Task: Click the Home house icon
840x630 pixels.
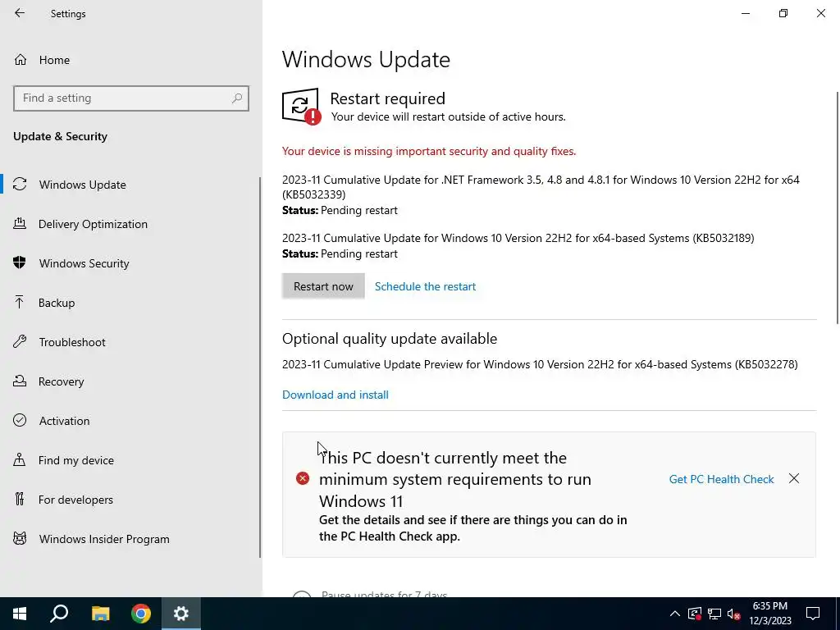Action: click(21, 59)
